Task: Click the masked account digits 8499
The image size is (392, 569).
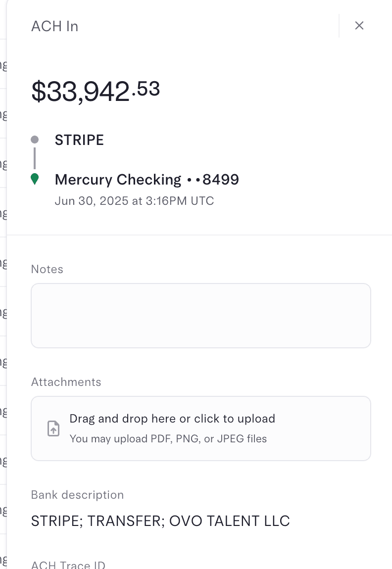Action: pos(221,179)
